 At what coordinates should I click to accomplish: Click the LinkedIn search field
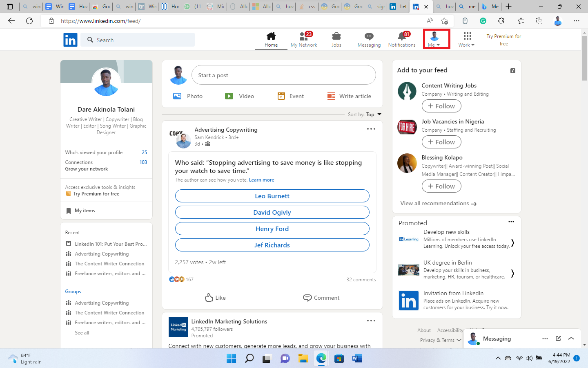[x=138, y=40]
